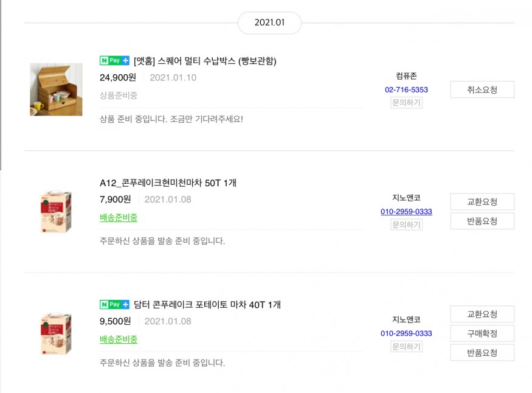This screenshot has height=393, width=532.
Task: Click phone link in the 7,900원 order
Action: click(406, 212)
